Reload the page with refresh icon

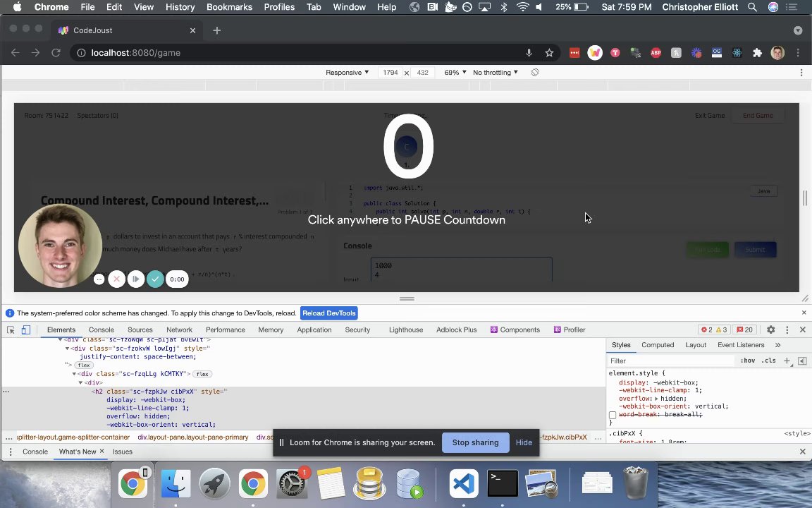pos(56,53)
